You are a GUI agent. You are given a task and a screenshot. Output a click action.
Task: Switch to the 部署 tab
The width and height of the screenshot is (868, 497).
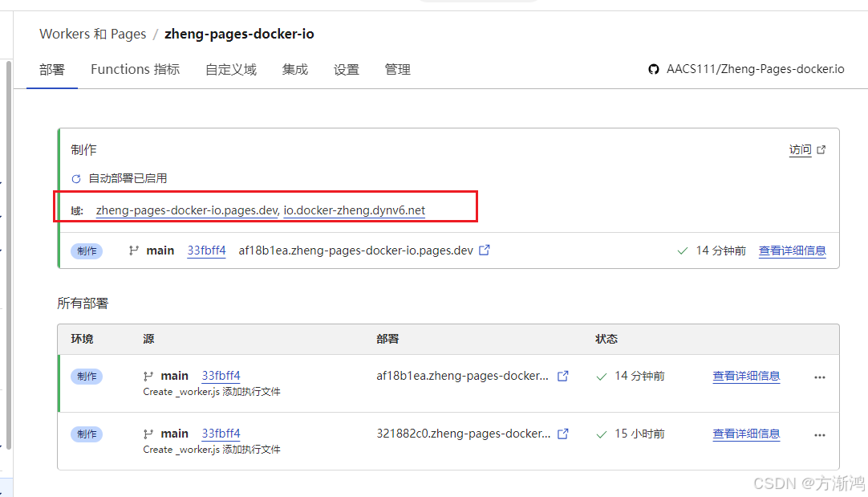[52, 70]
